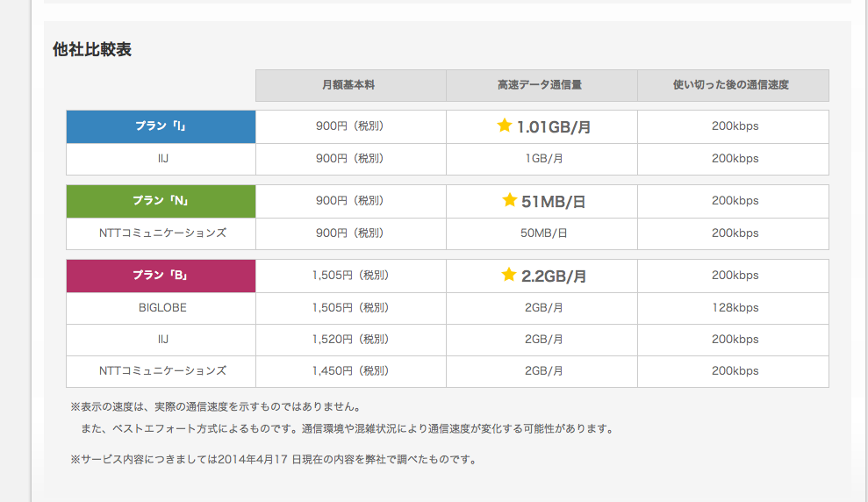Click the 1GB/月 data cell
Image resolution: width=868 pixels, height=502 pixels.
[543, 159]
